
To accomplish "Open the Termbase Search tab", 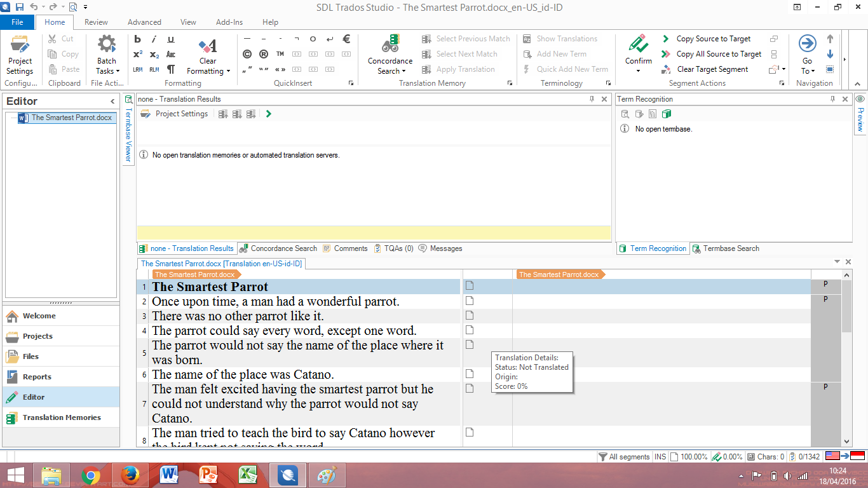I will (726, 248).
